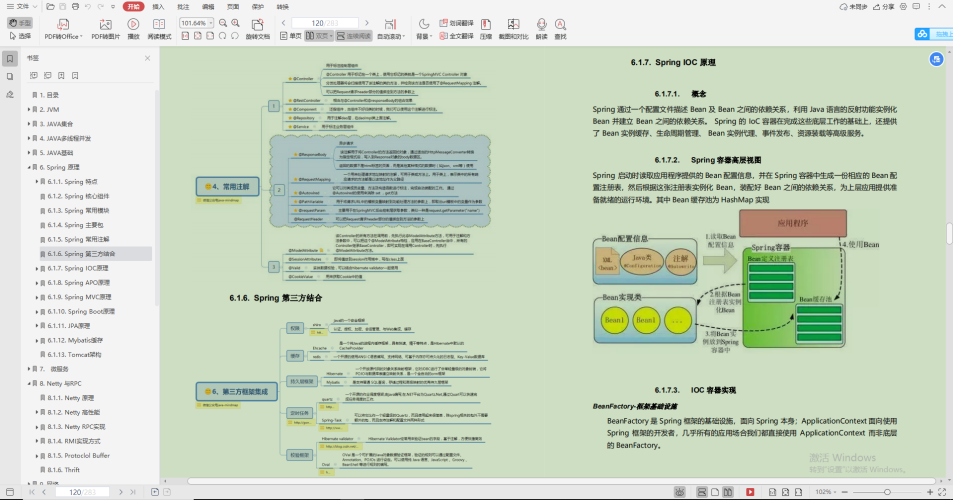
Task: Click the 朗读 read aloud icon
Action: pos(542,29)
